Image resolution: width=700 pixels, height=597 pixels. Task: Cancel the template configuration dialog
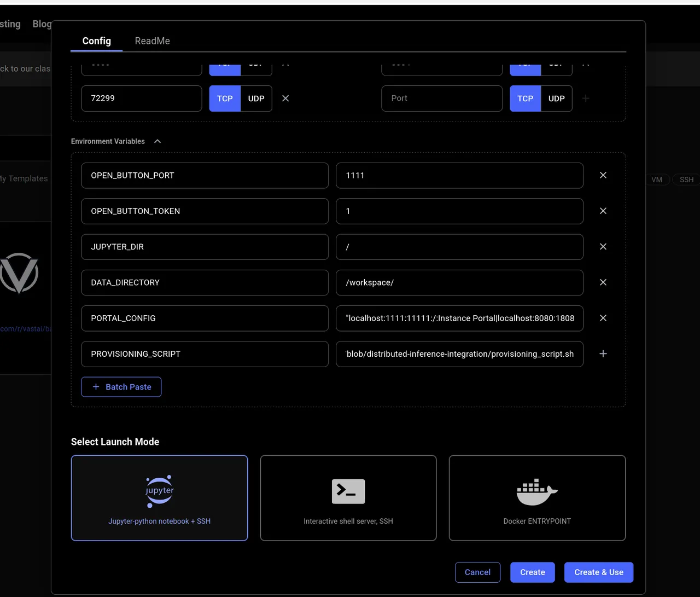(477, 572)
